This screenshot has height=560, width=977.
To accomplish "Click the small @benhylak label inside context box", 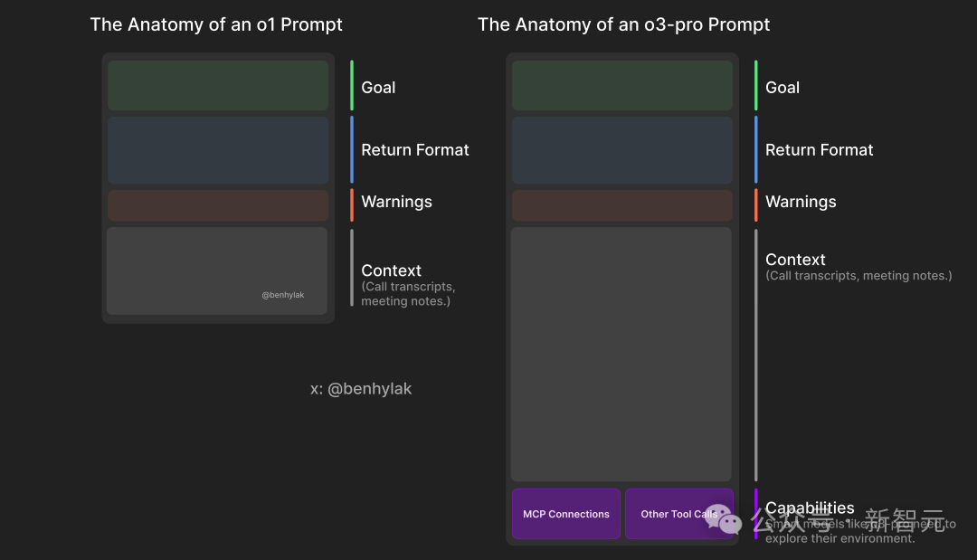I will (283, 295).
